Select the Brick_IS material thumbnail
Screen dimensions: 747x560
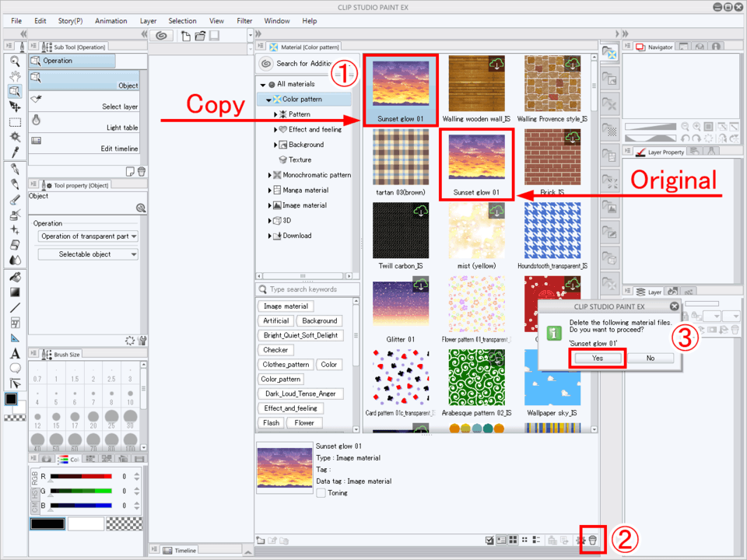(x=552, y=158)
